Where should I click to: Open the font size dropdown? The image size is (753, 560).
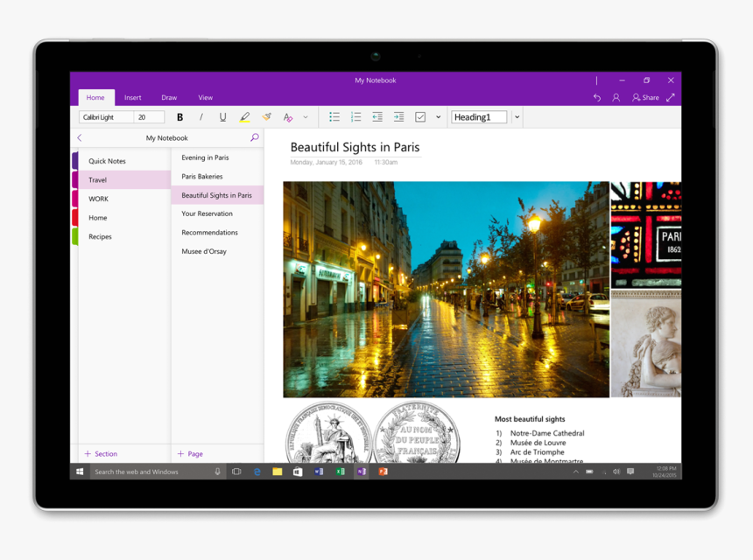(x=149, y=116)
